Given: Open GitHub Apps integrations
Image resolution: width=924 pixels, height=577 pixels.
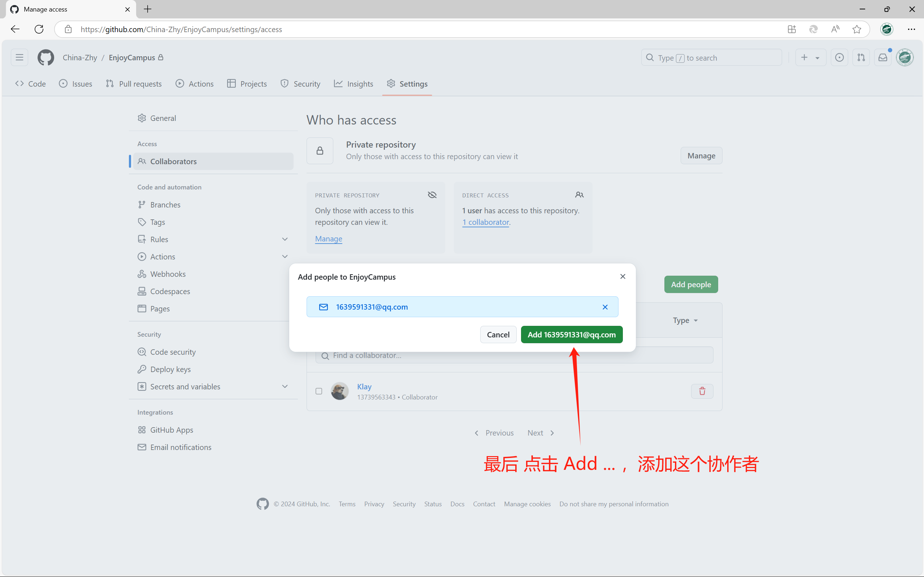Looking at the screenshot, I should click(x=213, y=430).
